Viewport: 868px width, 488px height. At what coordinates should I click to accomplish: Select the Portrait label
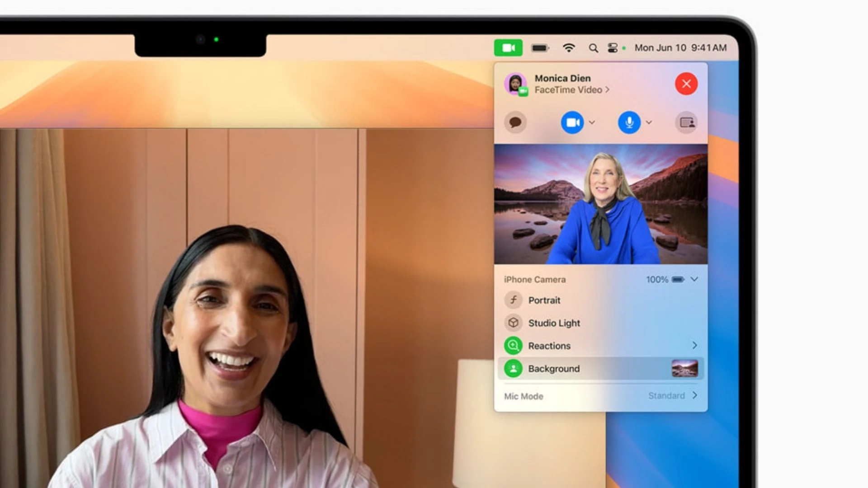(544, 300)
